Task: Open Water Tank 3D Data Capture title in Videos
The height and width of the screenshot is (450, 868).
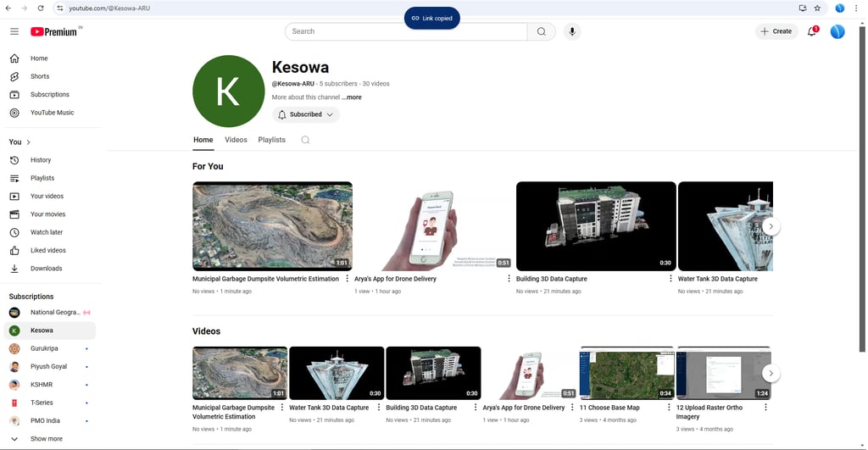Action: tap(329, 408)
